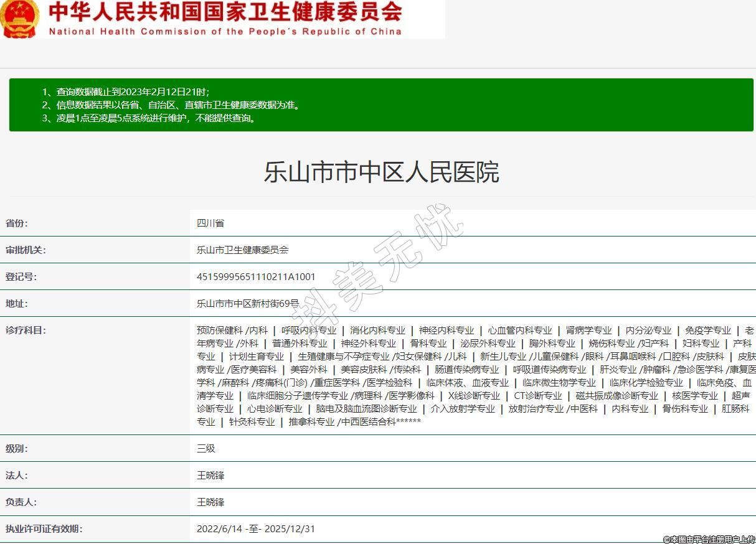Click the registration number 45159995651110211A1001
756x544 pixels.
tap(256, 277)
